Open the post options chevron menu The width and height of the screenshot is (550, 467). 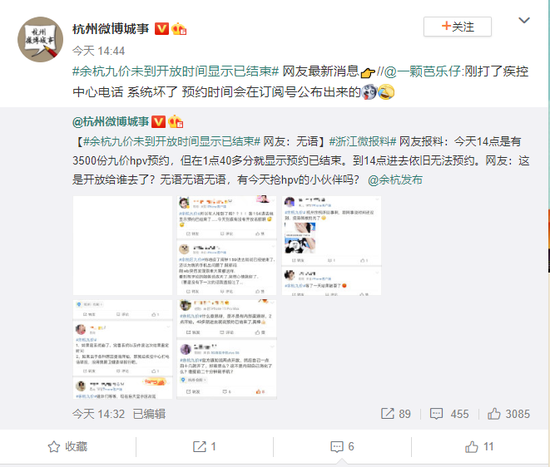[524, 20]
